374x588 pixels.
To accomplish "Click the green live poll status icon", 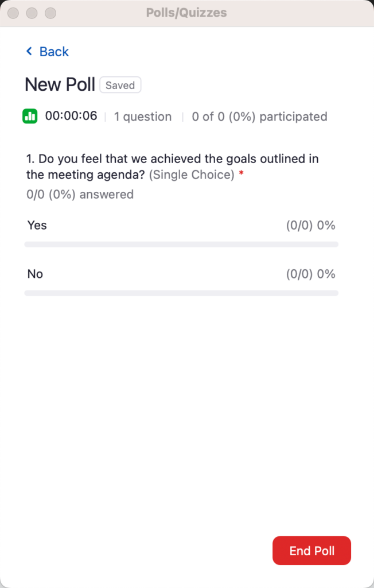I will (29, 116).
